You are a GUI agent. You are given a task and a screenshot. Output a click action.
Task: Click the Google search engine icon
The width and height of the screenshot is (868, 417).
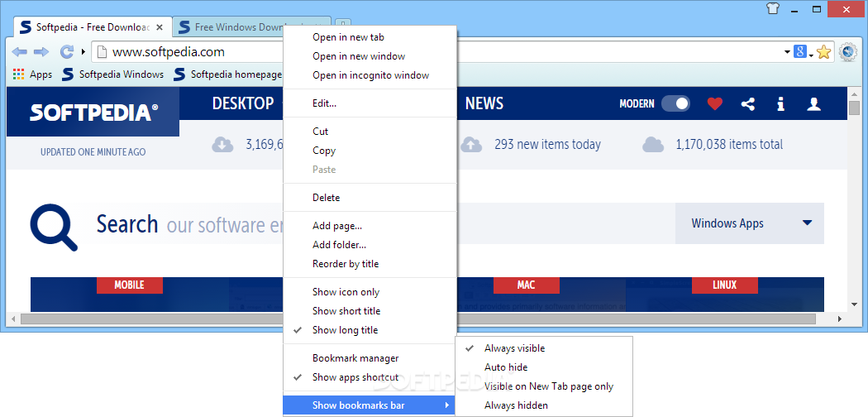800,52
